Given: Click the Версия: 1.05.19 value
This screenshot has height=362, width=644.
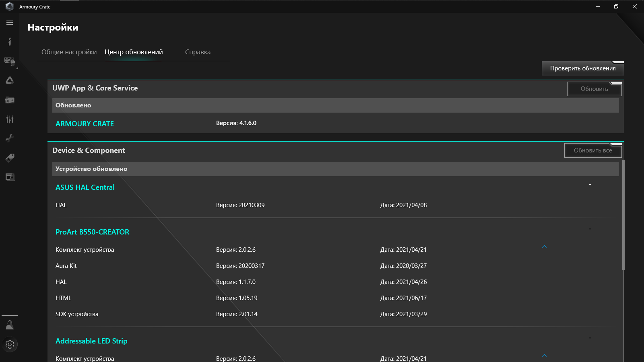Looking at the screenshot, I should click(x=237, y=298).
